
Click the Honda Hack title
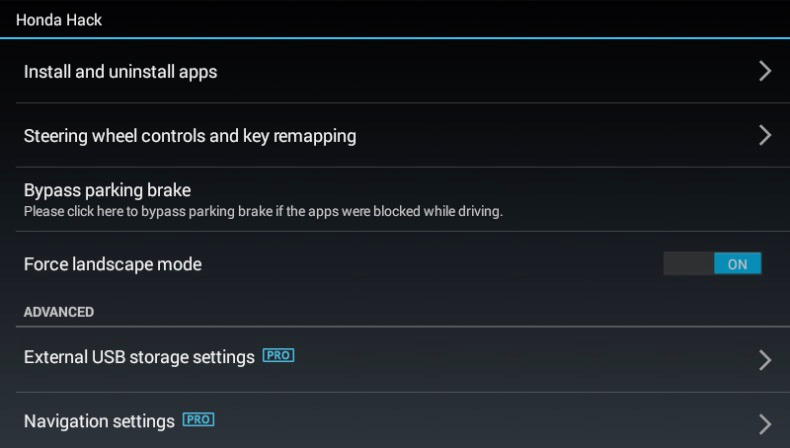tap(59, 20)
